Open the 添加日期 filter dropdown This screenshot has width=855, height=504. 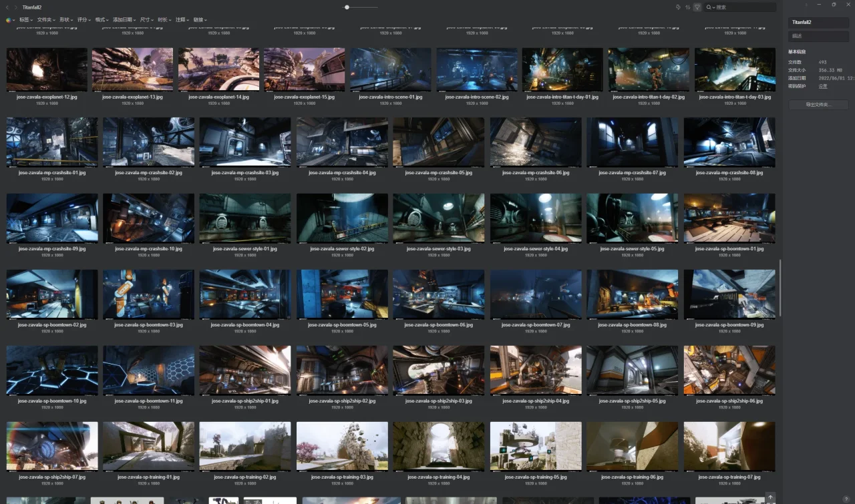124,20
